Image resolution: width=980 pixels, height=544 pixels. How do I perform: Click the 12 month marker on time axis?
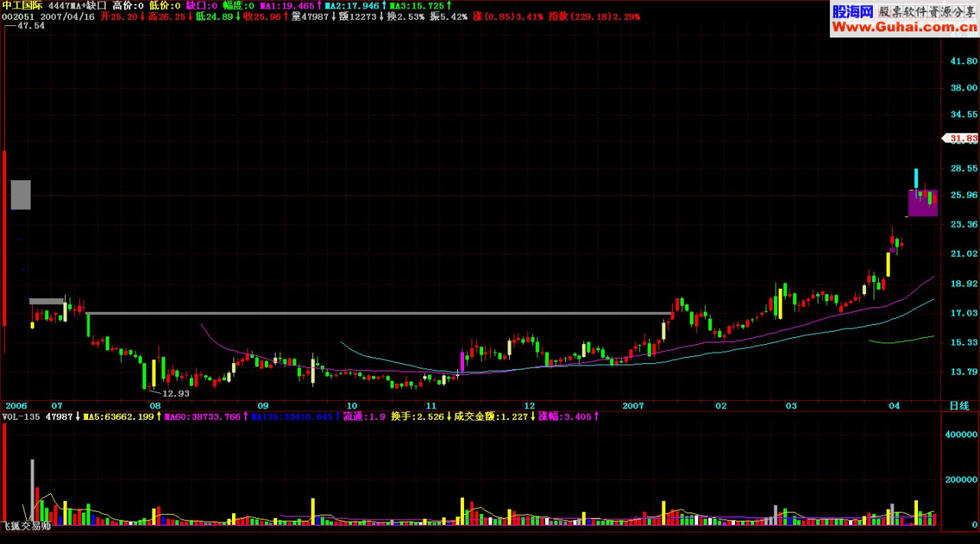pyautogui.click(x=529, y=405)
